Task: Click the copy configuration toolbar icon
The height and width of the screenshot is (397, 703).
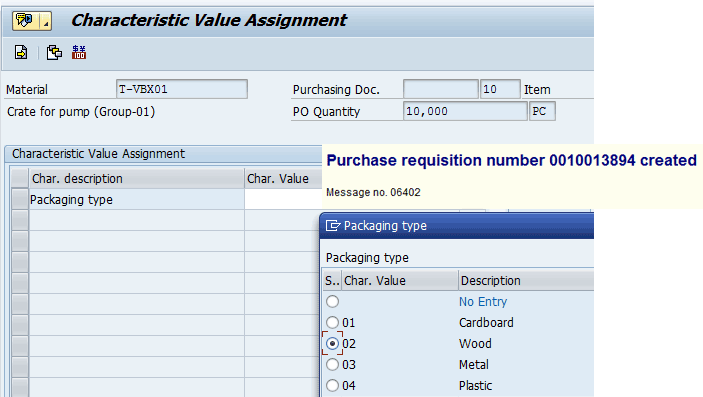Action: pyautogui.click(x=54, y=52)
